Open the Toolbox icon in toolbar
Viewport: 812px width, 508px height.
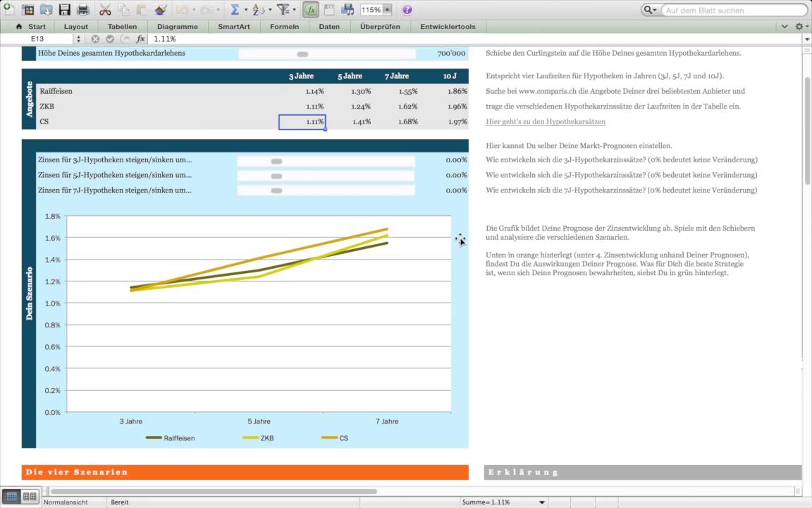point(329,9)
